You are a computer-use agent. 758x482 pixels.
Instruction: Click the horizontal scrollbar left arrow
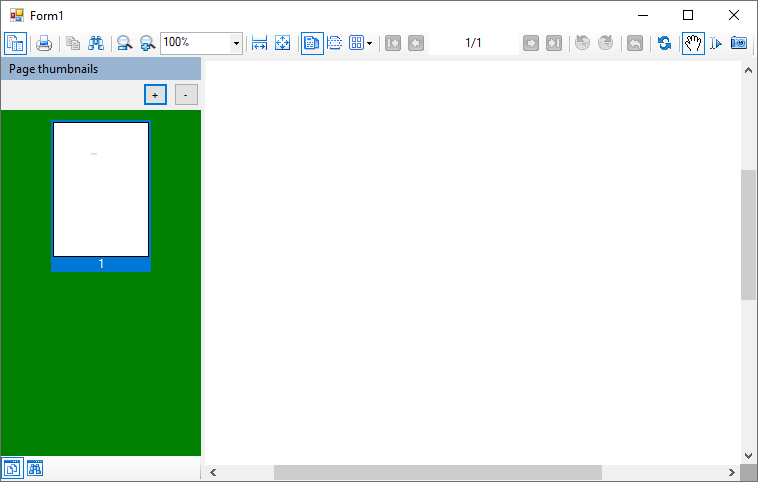click(213, 472)
